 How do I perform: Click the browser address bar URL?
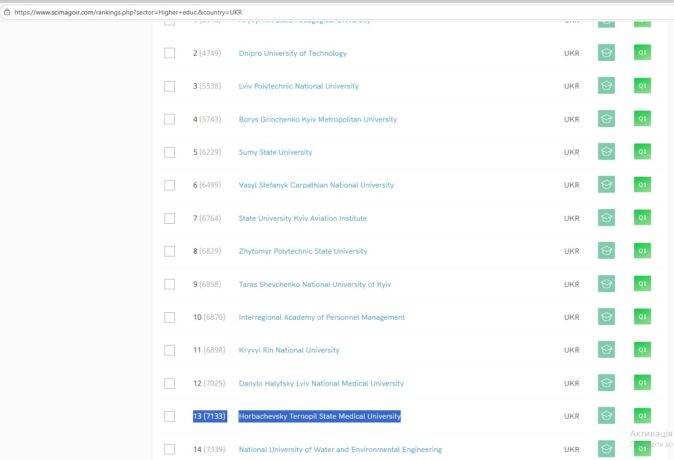pyautogui.click(x=128, y=12)
